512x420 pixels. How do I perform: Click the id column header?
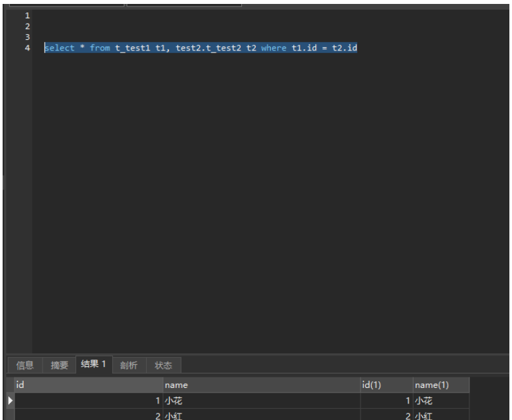89,385
